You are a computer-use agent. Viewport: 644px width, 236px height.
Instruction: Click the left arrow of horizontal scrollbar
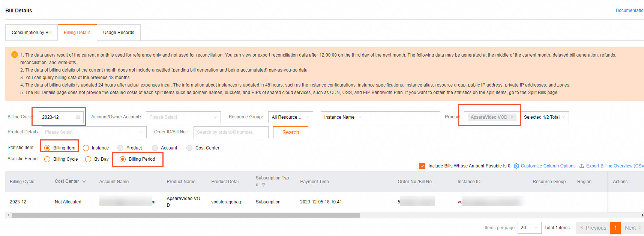8,215
